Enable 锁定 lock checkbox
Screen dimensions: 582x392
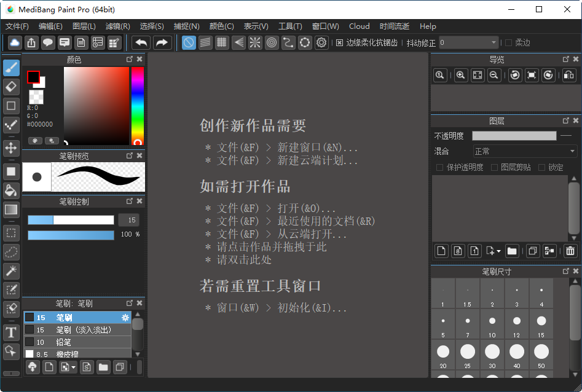coord(541,167)
